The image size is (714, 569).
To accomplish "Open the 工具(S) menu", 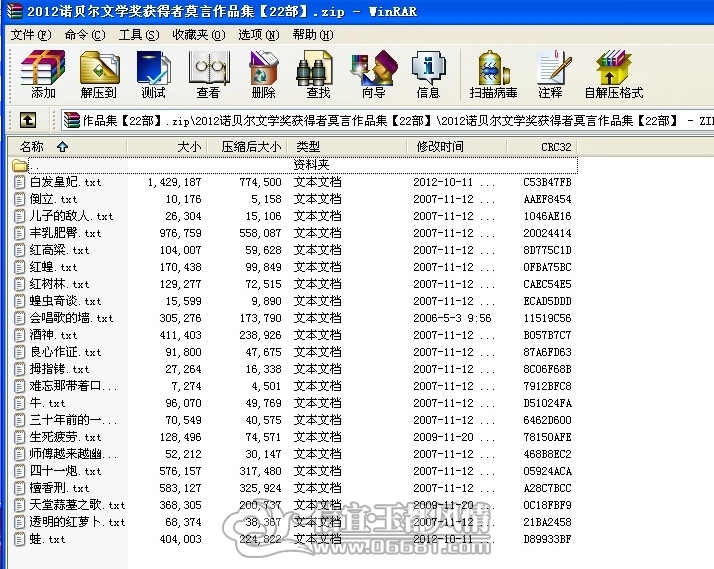I will (139, 35).
